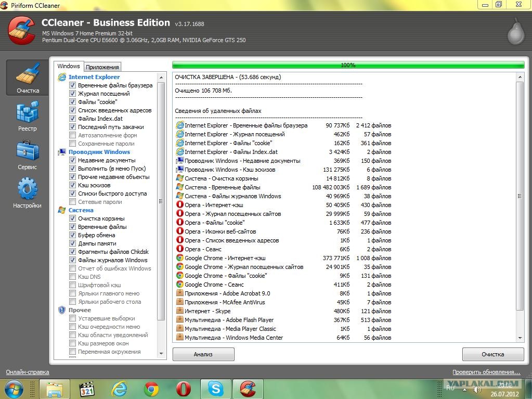
Task: Enable Автозаполнение форм checkbox
Action: coord(72,135)
